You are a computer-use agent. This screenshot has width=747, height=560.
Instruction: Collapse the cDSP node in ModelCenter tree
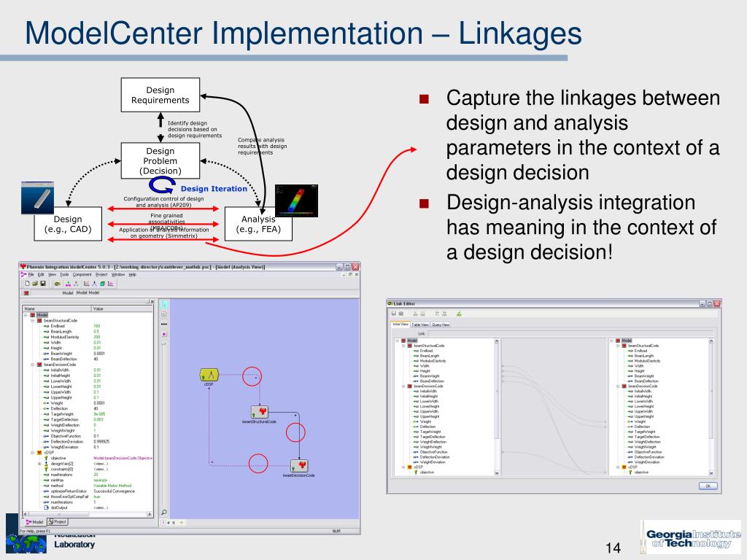coord(33,452)
